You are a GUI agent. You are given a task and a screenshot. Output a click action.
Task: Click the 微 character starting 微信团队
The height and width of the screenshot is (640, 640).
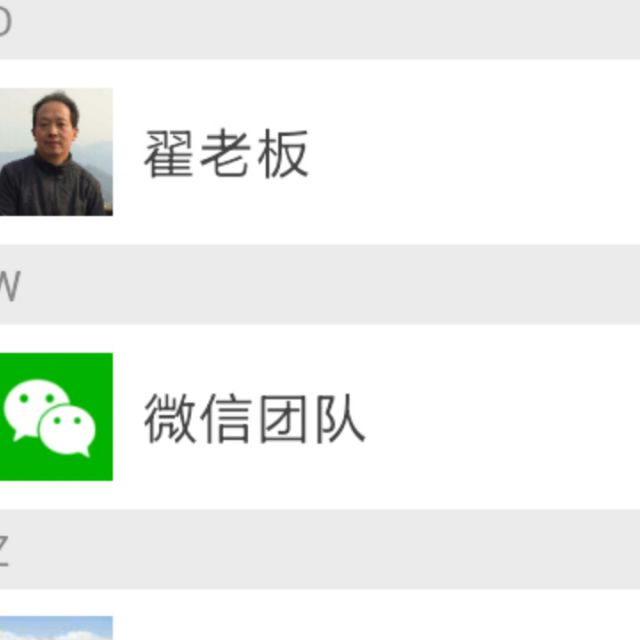(170, 418)
